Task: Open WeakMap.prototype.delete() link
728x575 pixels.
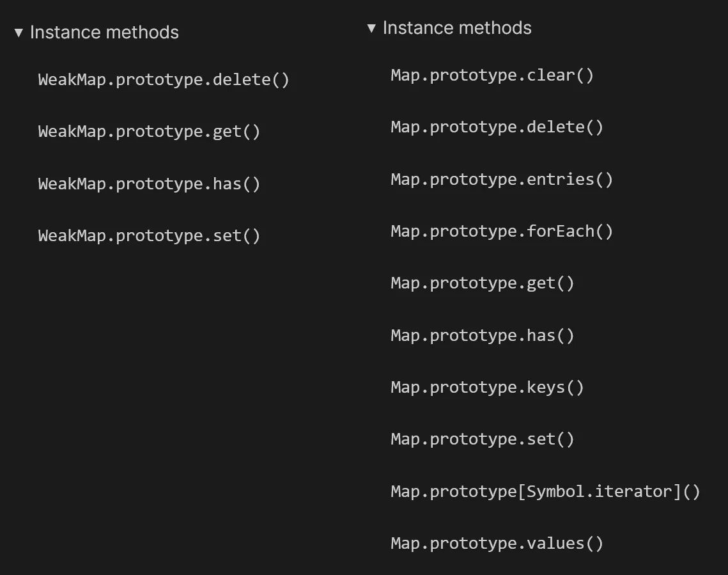Action: coord(164,80)
